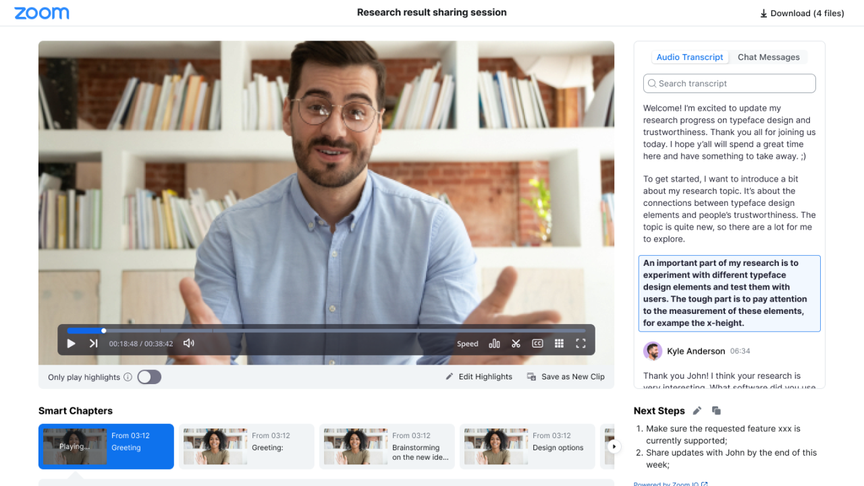This screenshot has height=486, width=864.
Task: Switch to the Chat Messages tab
Action: pos(768,57)
